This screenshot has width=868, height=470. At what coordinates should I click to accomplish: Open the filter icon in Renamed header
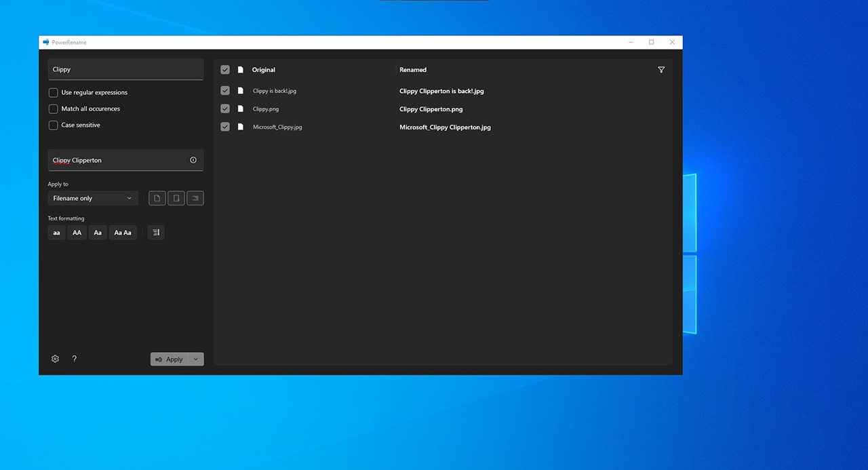tap(661, 70)
